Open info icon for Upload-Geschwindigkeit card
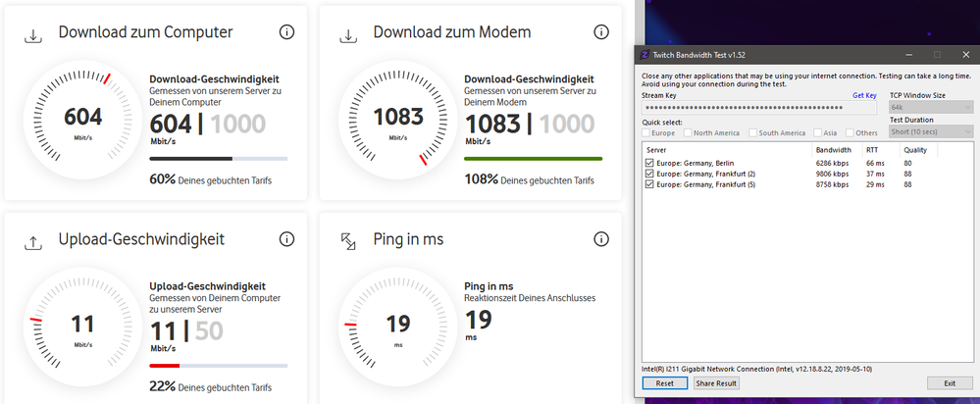 (286, 239)
